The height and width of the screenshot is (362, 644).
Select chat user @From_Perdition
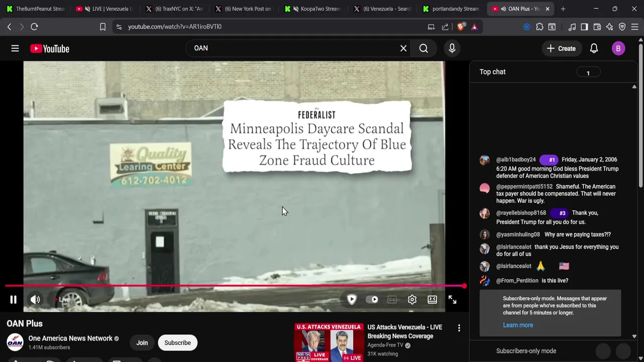(x=517, y=281)
